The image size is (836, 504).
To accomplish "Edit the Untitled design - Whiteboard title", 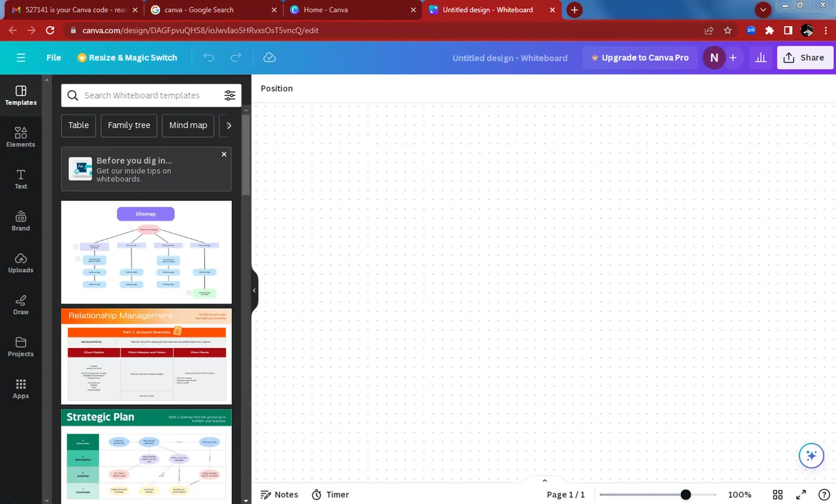I will (x=510, y=57).
